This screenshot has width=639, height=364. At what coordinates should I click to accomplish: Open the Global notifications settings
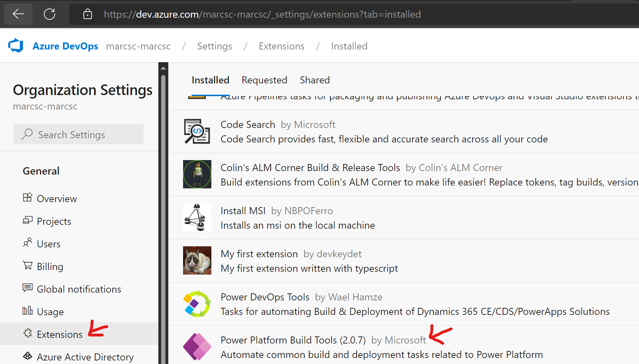(x=79, y=289)
